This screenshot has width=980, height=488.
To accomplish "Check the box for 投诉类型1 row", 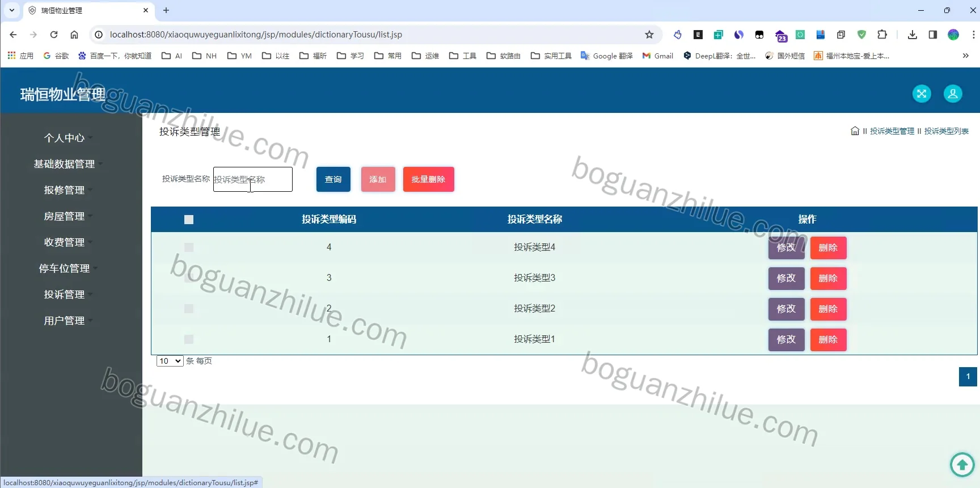I will pyautogui.click(x=189, y=339).
